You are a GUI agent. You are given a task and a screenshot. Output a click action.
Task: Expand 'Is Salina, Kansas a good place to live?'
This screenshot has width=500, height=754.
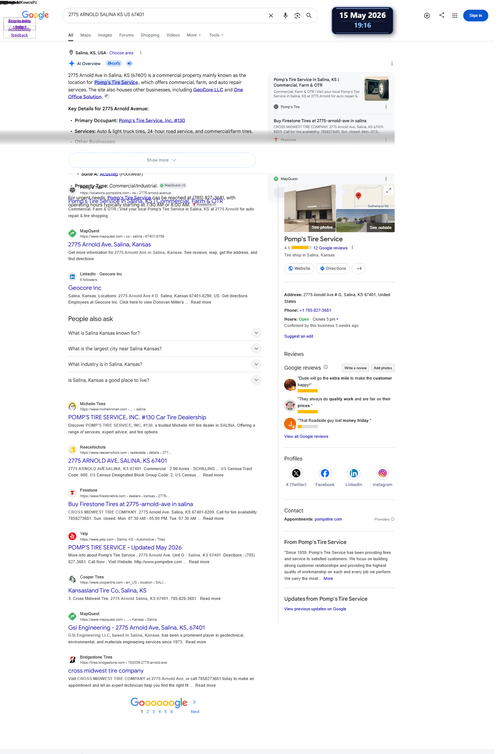point(164,380)
